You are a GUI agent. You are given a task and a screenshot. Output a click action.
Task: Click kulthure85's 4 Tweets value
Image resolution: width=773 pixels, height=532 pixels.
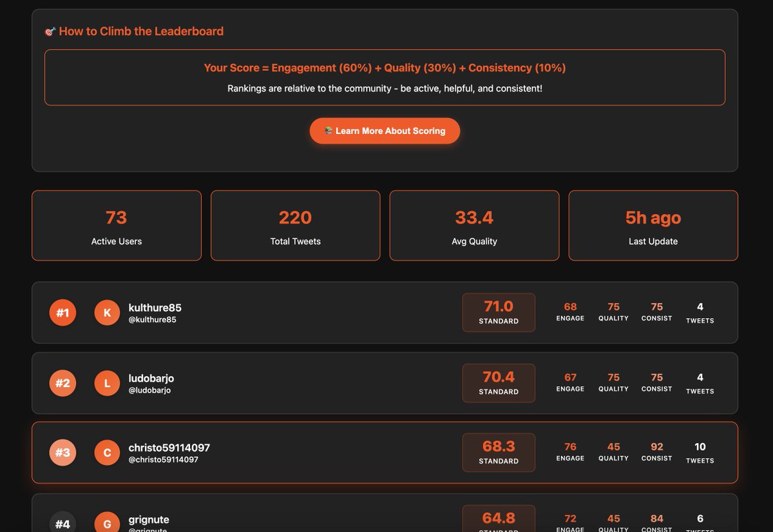(x=700, y=307)
